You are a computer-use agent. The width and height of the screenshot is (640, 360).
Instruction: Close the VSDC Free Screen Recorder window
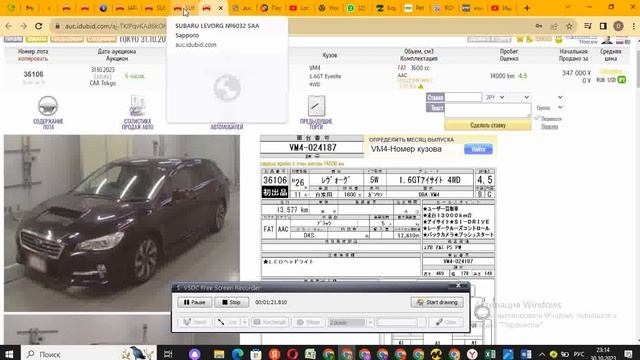click(458, 285)
